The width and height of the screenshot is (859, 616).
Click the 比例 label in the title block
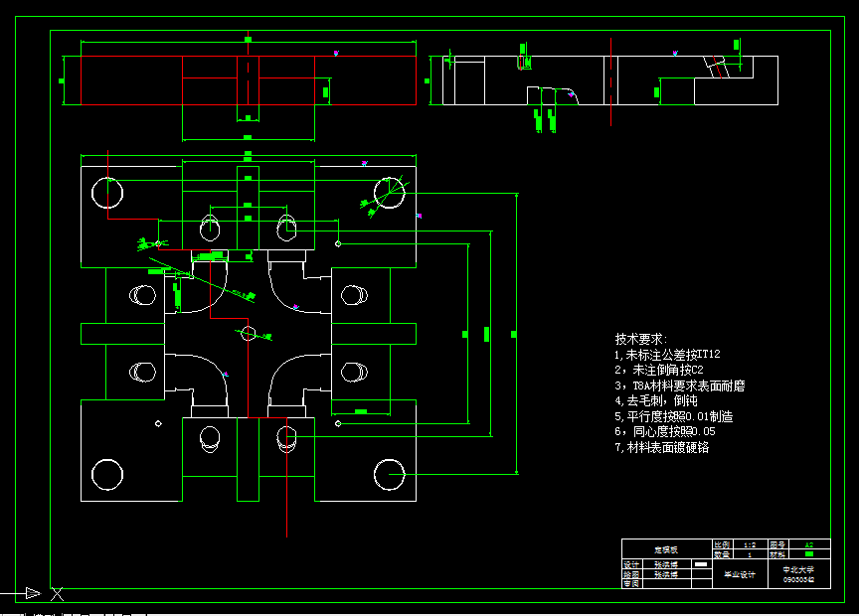[722, 544]
